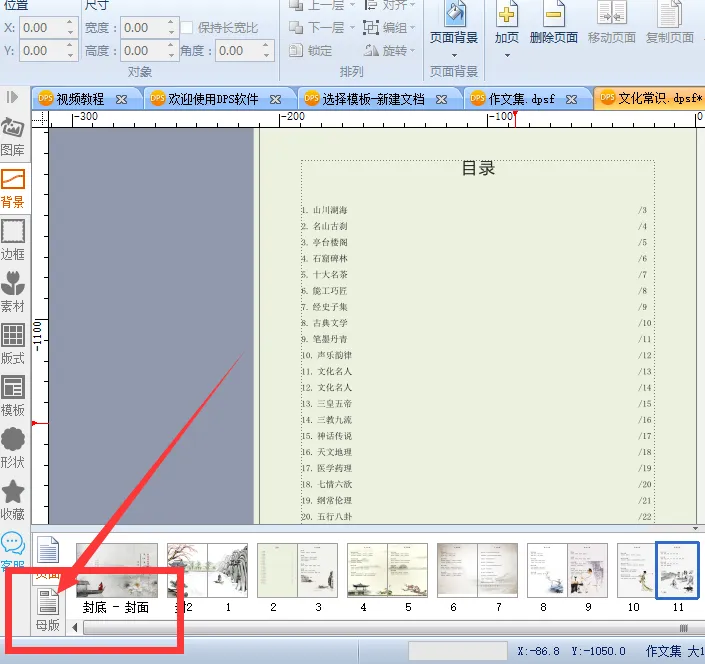Open the 版式 layout panel
This screenshot has height=664, width=705.
(x=13, y=343)
